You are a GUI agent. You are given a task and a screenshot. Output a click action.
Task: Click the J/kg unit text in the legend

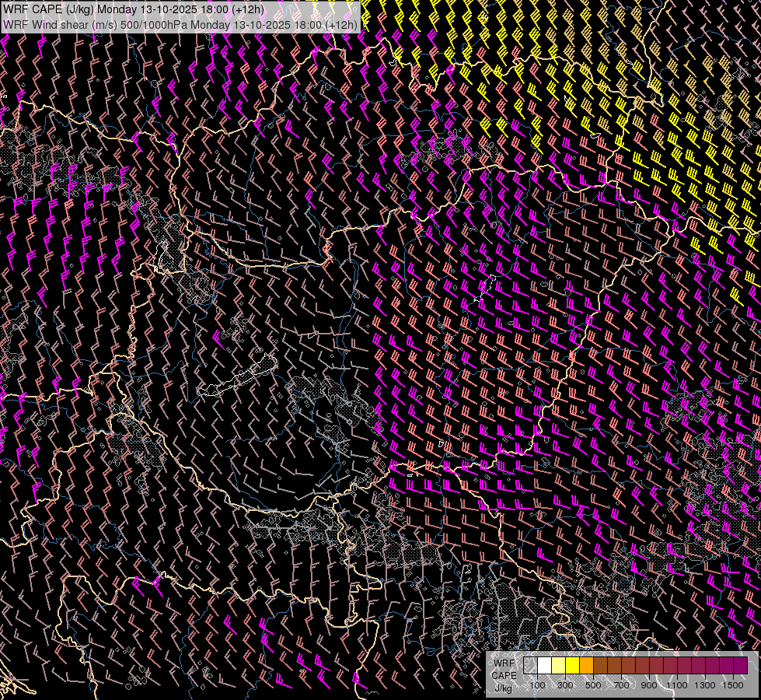[504, 688]
